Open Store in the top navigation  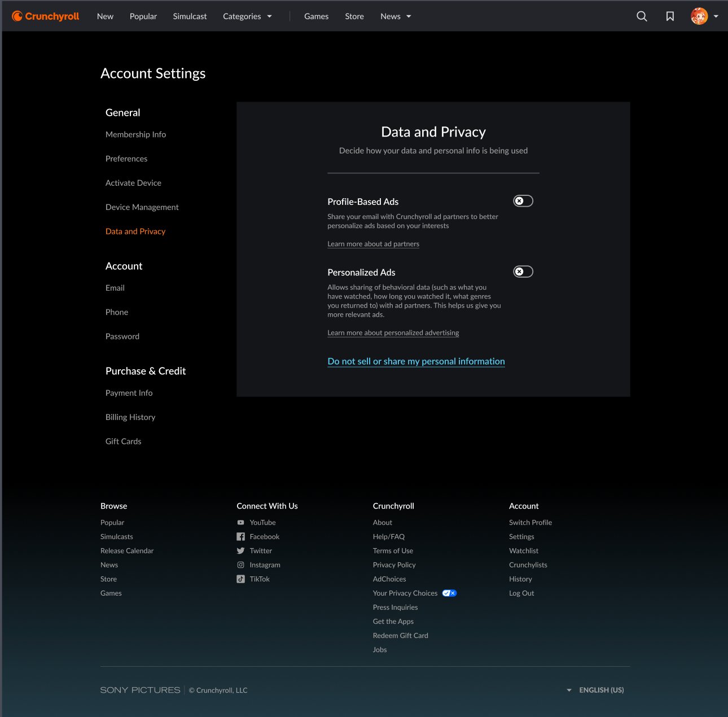[x=354, y=16]
